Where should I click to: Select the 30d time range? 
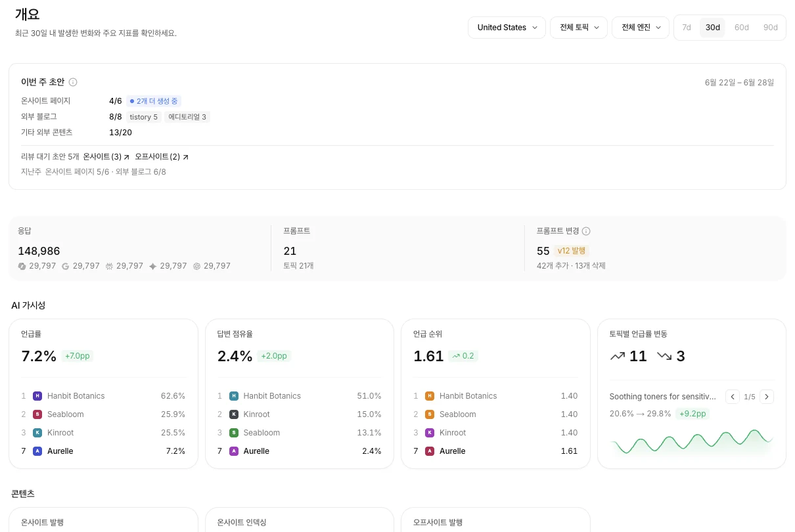click(x=713, y=28)
